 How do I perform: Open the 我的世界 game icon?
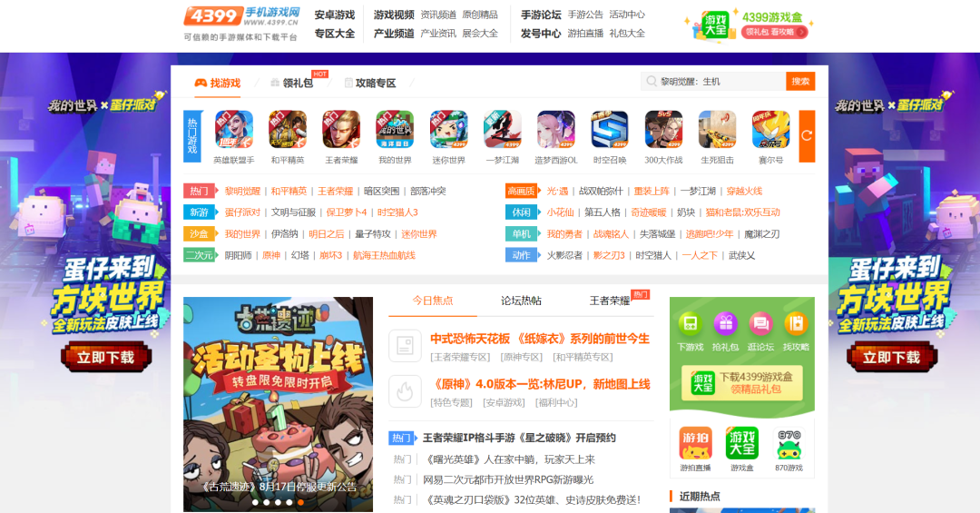click(x=395, y=130)
